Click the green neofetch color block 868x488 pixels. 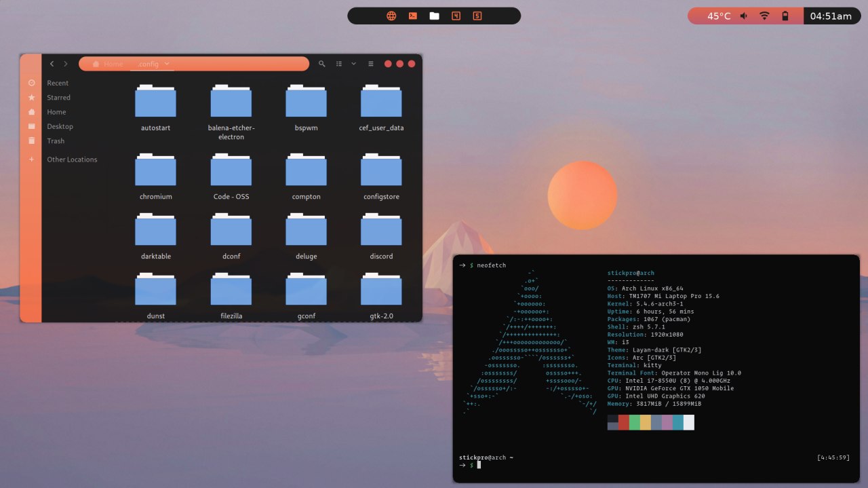click(x=635, y=422)
